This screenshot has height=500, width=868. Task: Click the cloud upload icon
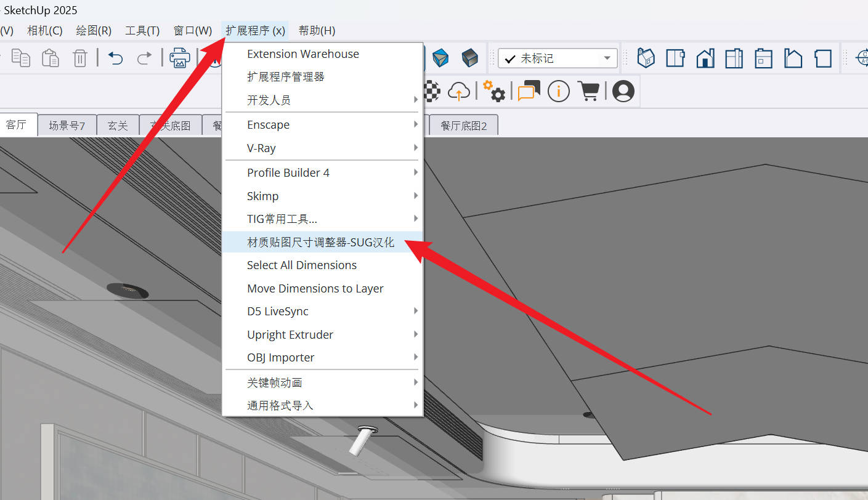click(459, 92)
